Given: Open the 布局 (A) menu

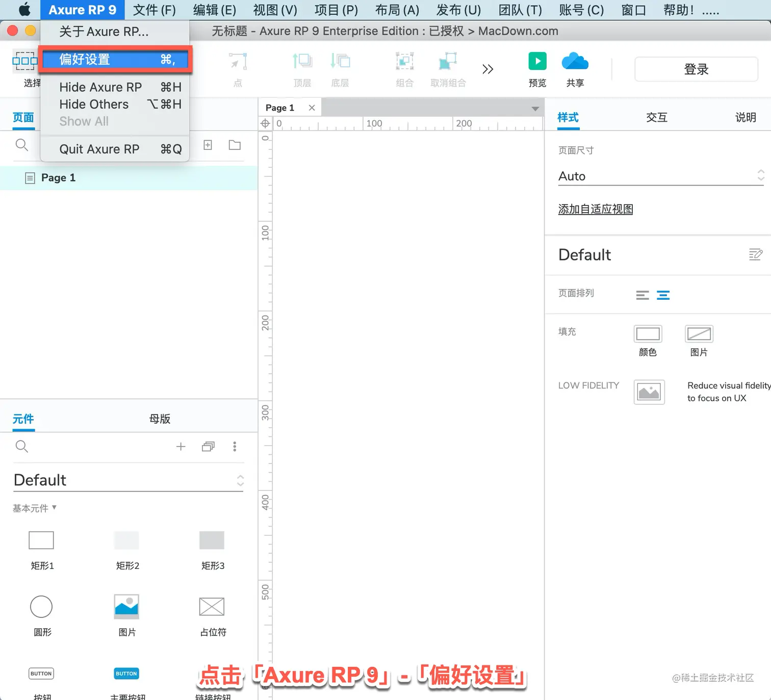Looking at the screenshot, I should (x=397, y=10).
